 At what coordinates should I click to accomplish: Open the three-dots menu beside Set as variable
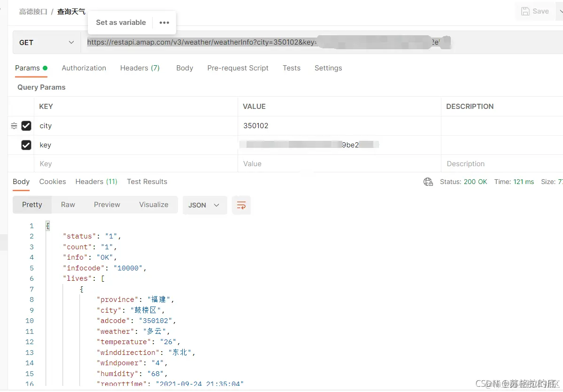tap(164, 23)
